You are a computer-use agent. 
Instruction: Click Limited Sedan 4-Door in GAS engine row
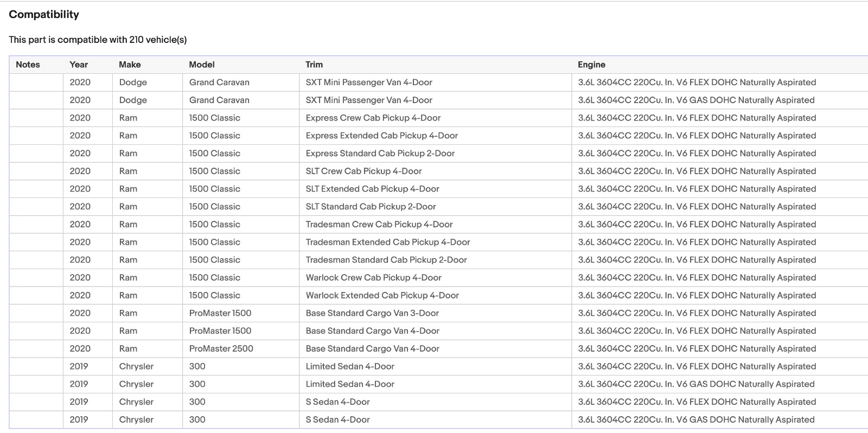coord(350,384)
